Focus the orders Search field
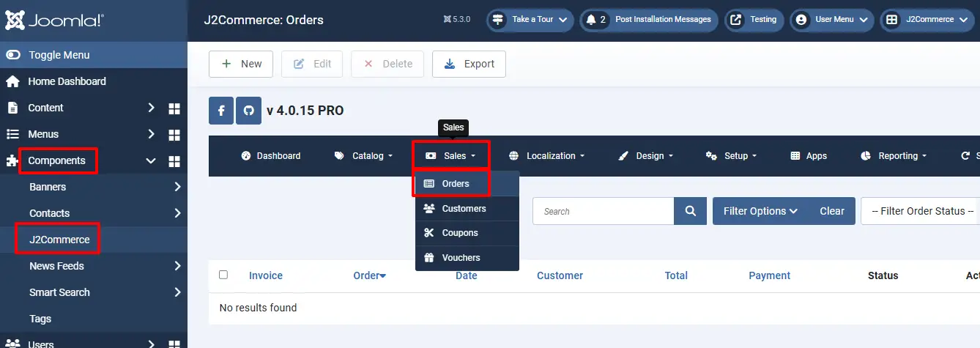The height and width of the screenshot is (348, 980). click(603, 211)
